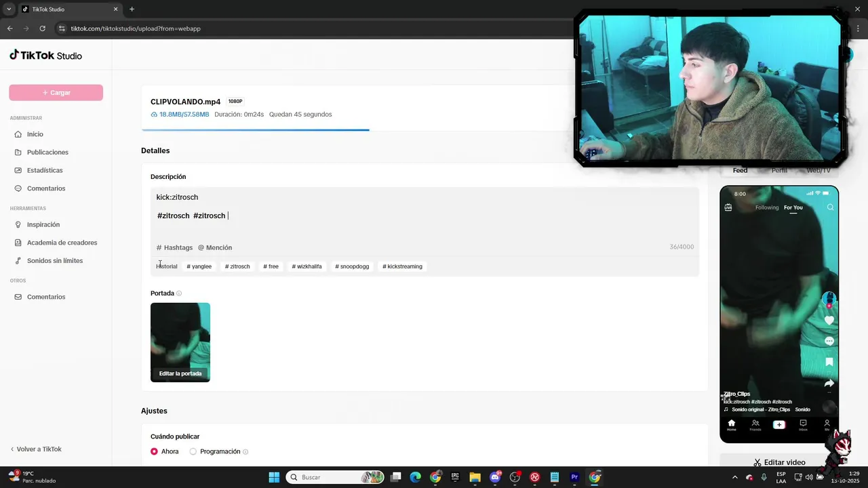Click the bookmark save icon in preview
This screenshot has width=868, height=488.
[829, 362]
